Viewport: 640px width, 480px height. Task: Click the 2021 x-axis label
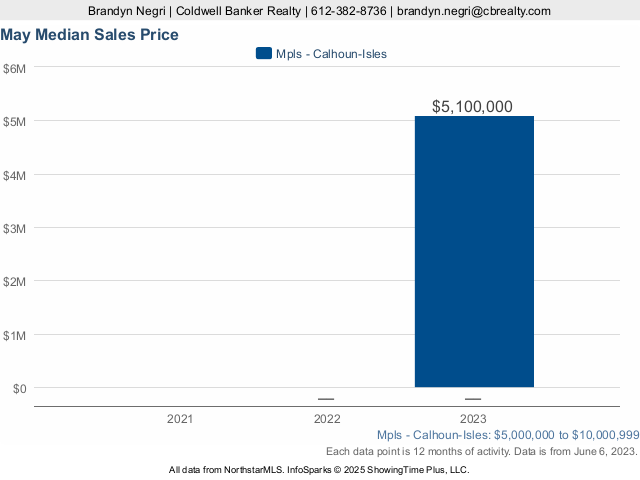point(180,418)
